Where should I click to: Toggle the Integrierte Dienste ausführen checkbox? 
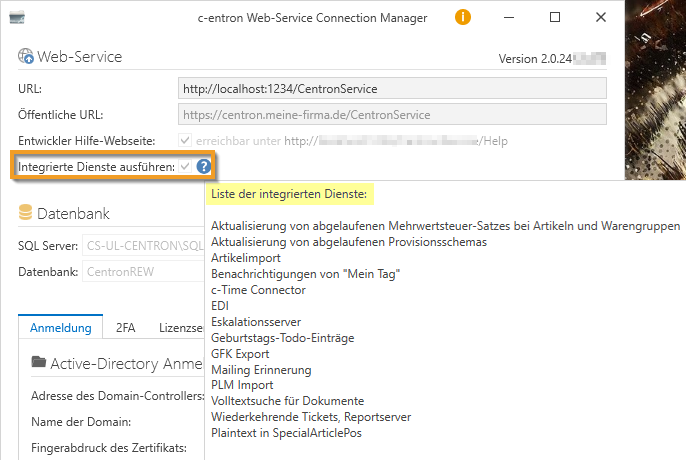pos(185,166)
